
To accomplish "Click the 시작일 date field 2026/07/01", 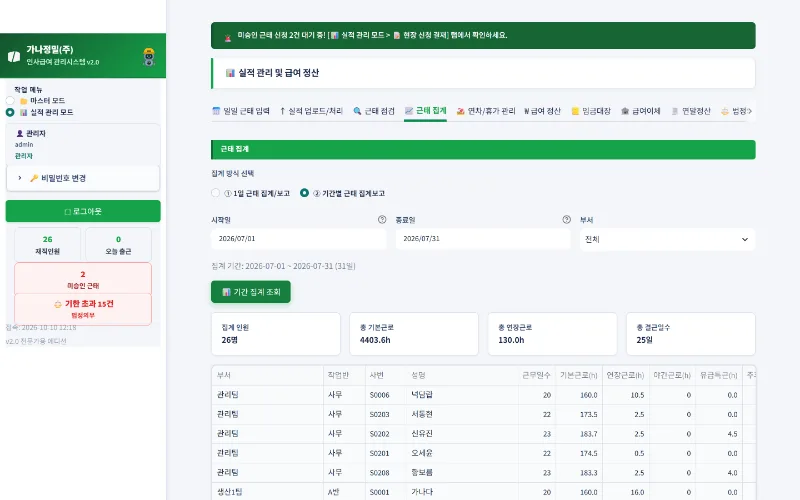I will tap(298, 239).
